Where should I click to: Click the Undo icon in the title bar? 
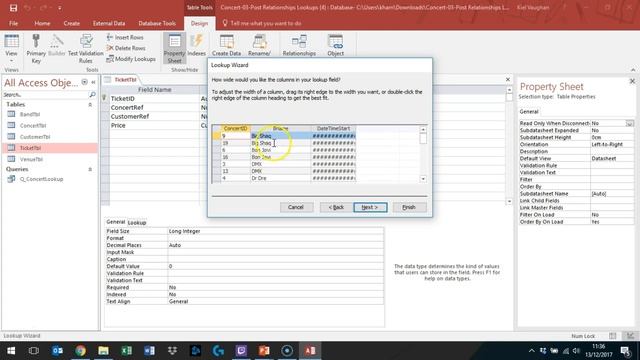tap(28, 8)
